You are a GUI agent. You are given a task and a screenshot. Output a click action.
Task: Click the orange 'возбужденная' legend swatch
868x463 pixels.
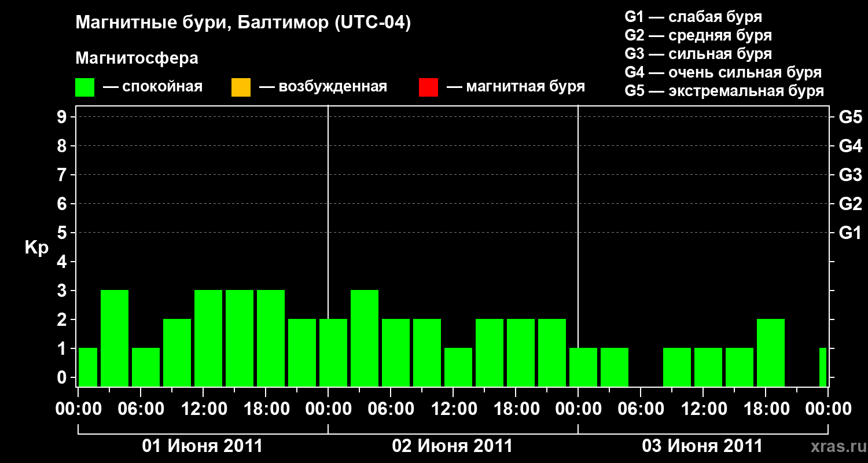click(241, 87)
